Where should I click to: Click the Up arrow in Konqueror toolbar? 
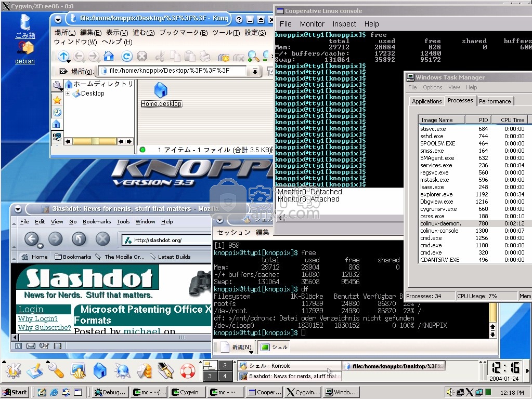(63, 56)
